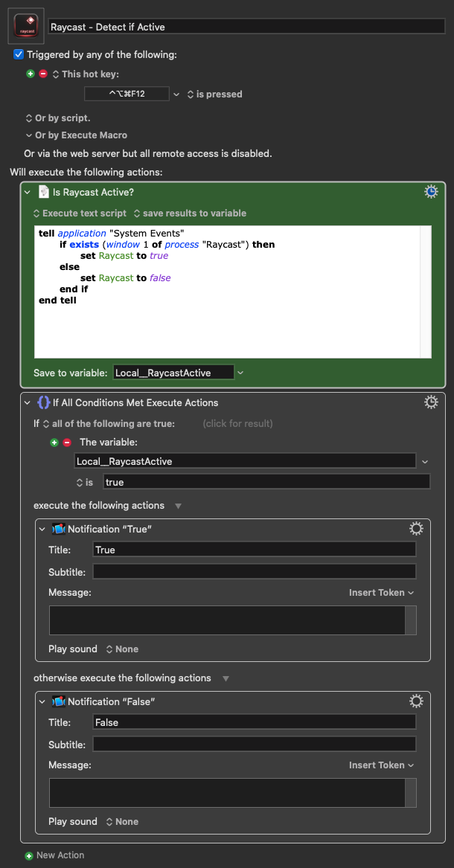Edit the condition value "true" field
454x868 pixels.
[266, 482]
